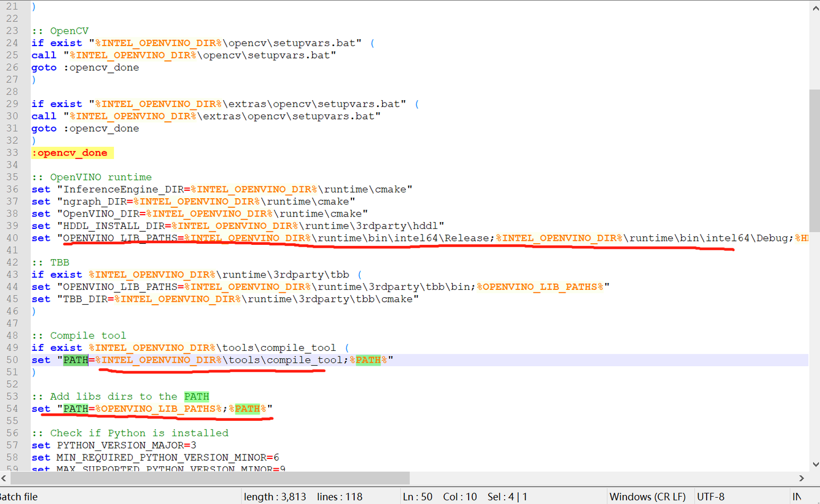
Task: Click the UTF-8 encoding indicator in status bar
Action: pyautogui.click(x=710, y=497)
